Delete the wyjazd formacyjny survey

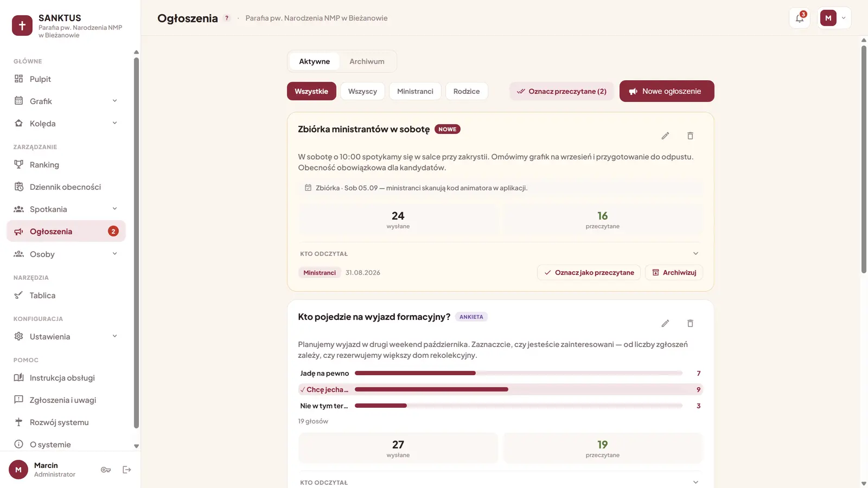[690, 323]
